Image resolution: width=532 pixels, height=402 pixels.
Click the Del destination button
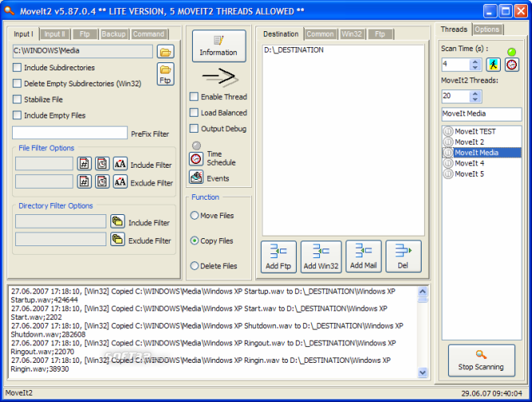(403, 257)
